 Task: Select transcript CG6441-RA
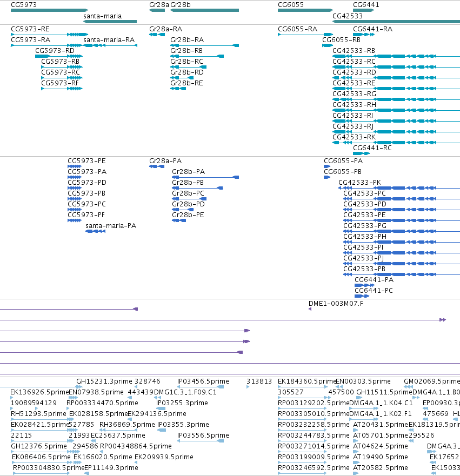click(363, 35)
